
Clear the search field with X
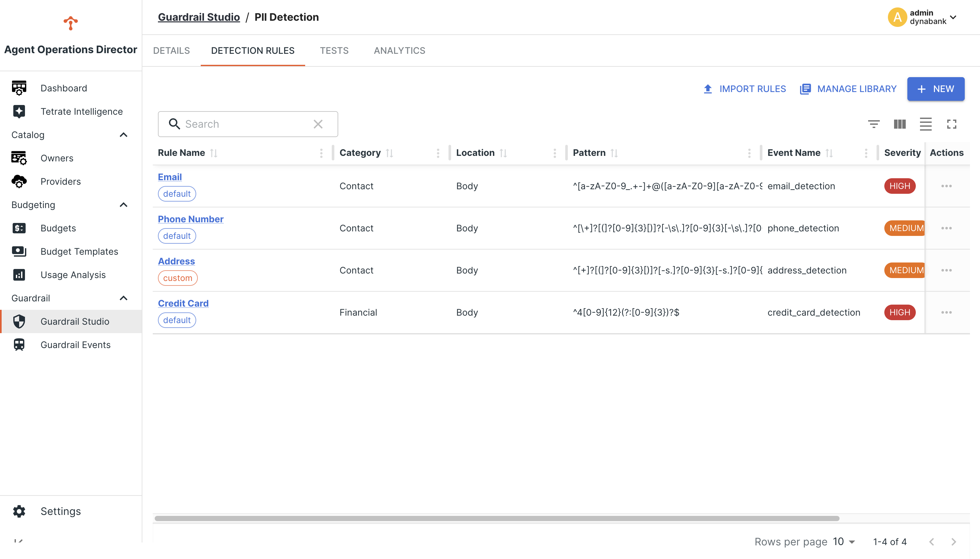click(x=318, y=124)
